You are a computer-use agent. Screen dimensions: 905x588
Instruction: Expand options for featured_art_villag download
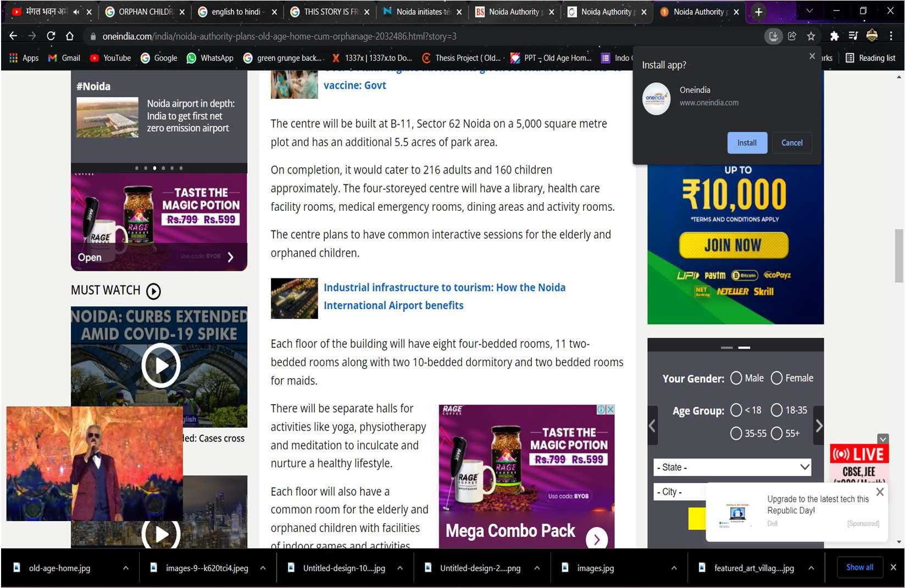811,568
